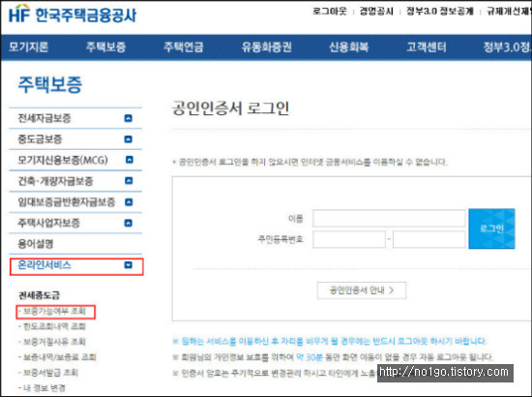
Task: Expand the 주택사업자보증 arrow icon
Action: point(129,223)
